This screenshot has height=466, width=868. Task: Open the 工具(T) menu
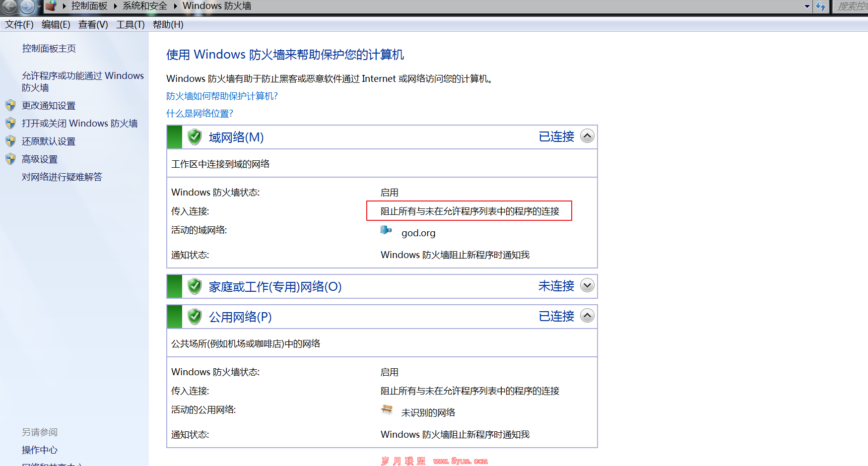[x=131, y=24]
